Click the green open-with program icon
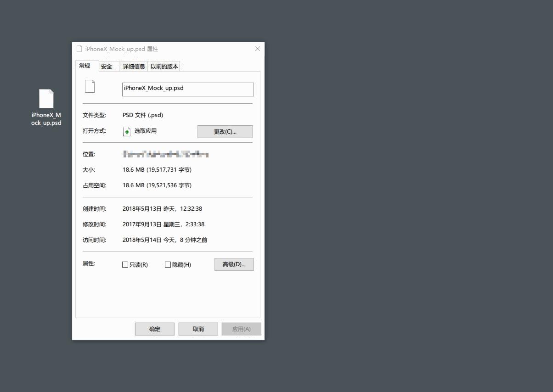Image resolution: width=553 pixels, height=392 pixels. click(127, 131)
